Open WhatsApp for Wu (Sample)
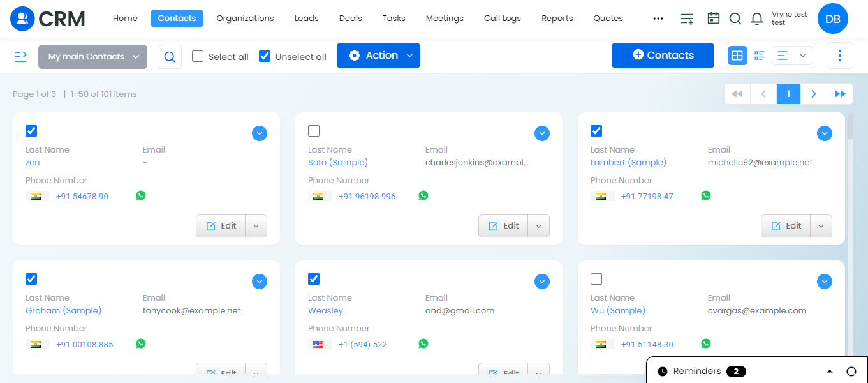This screenshot has width=868, height=383. pos(706,343)
